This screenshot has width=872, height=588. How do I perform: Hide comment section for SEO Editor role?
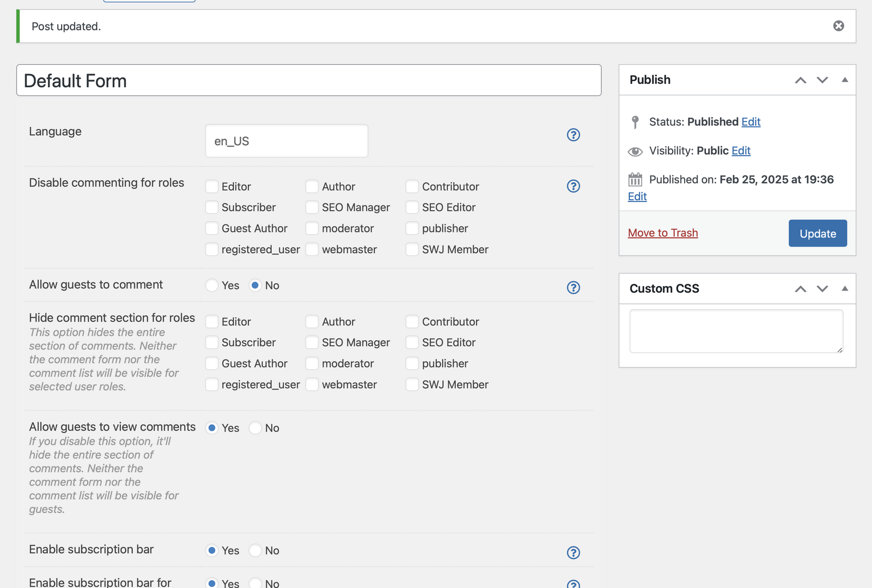[x=412, y=342]
